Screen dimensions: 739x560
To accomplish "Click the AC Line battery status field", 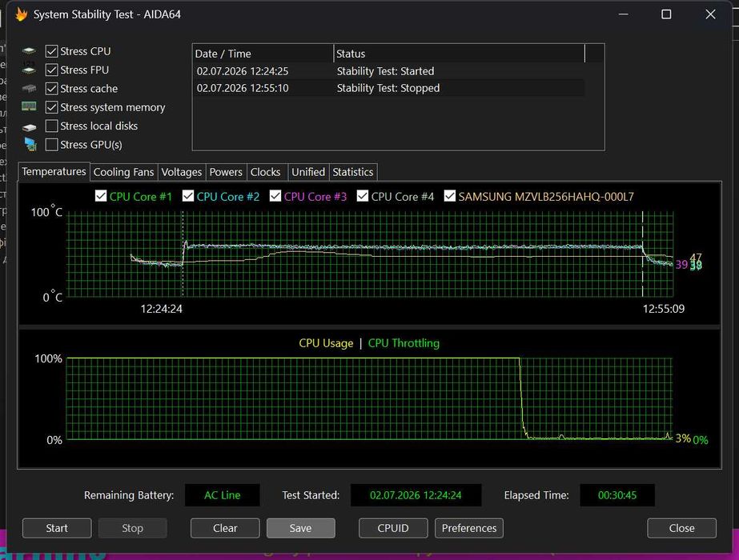I will pyautogui.click(x=222, y=495).
